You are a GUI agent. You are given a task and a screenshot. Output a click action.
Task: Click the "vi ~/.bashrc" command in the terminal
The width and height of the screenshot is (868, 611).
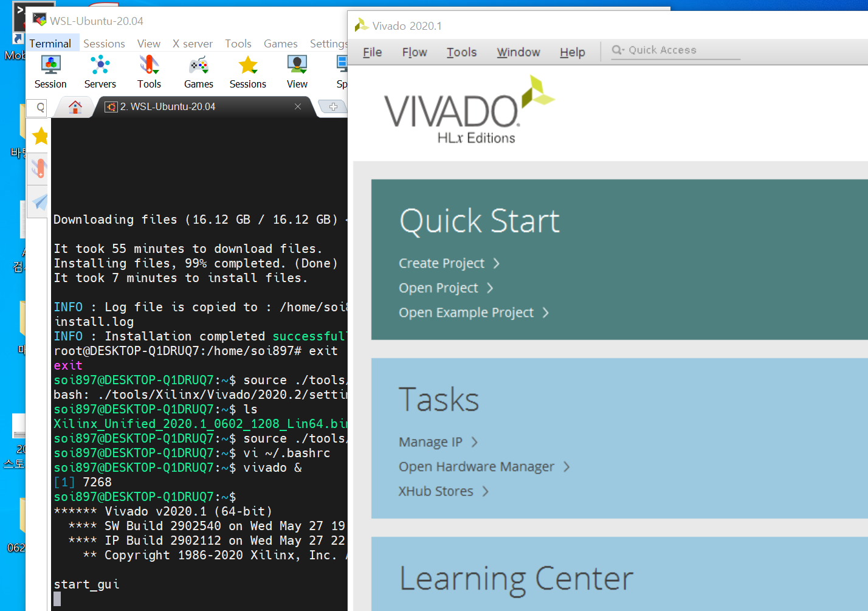(x=287, y=453)
